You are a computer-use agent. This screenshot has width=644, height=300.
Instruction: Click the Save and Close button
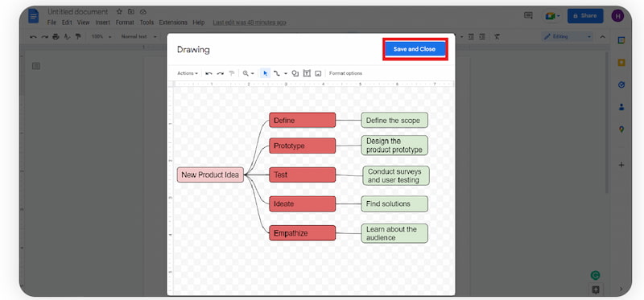(415, 49)
